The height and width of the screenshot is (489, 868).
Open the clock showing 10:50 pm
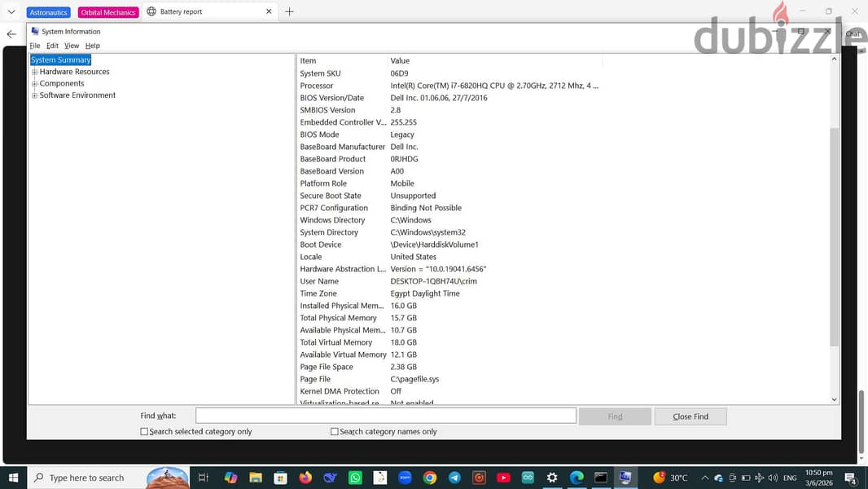(818, 478)
